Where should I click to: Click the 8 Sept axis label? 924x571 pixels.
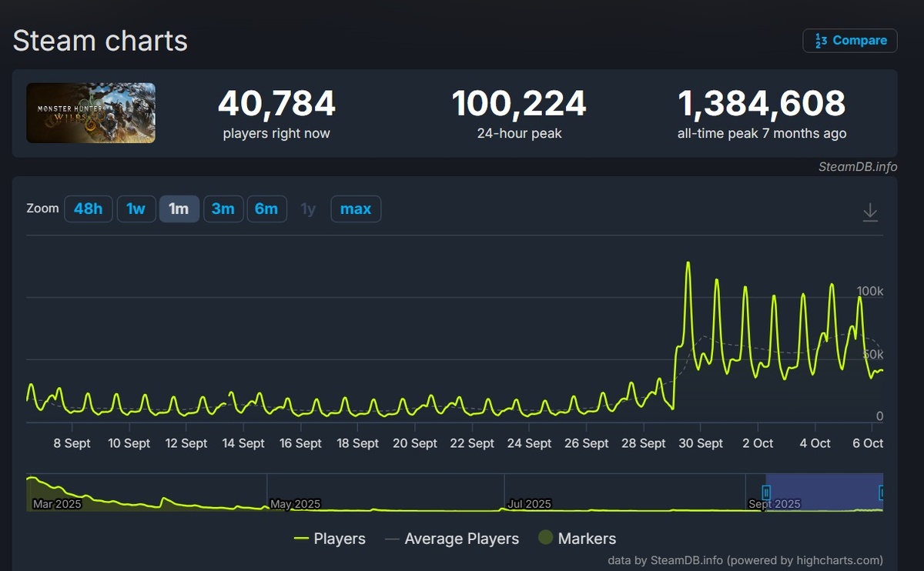(x=72, y=443)
